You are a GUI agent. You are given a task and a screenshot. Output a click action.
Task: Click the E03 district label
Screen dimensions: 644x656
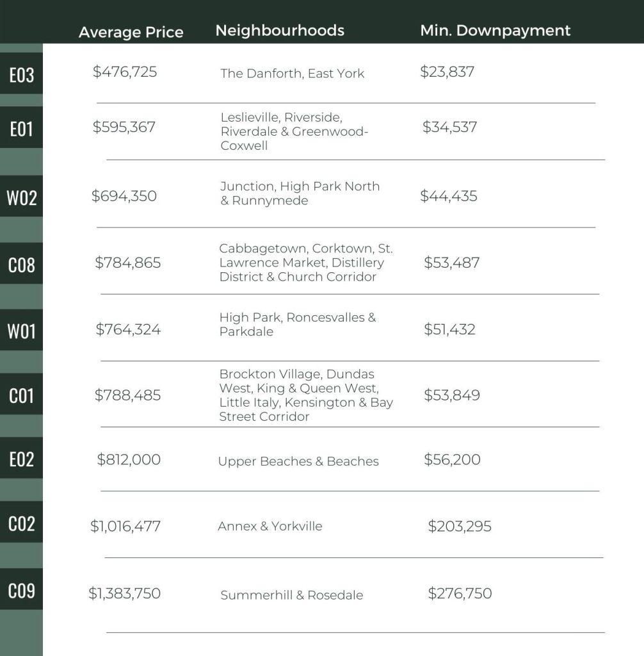tap(21, 73)
